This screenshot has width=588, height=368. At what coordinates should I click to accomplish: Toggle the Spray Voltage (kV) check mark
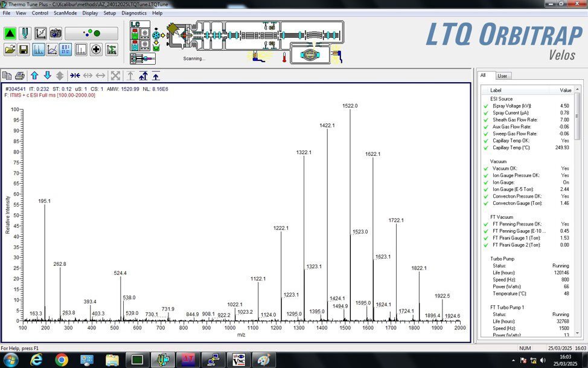coord(486,106)
